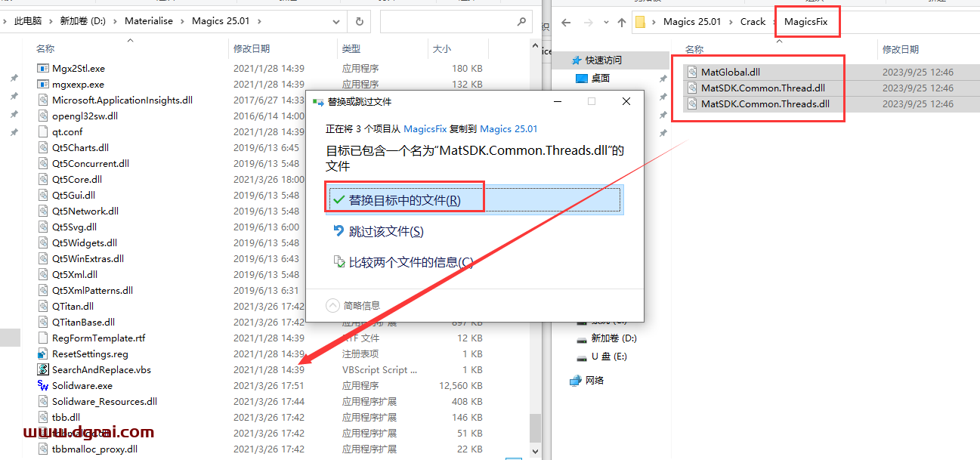Expand the chevron after Magics 25.01 in right window
This screenshot has width=980, height=460.
732,22
